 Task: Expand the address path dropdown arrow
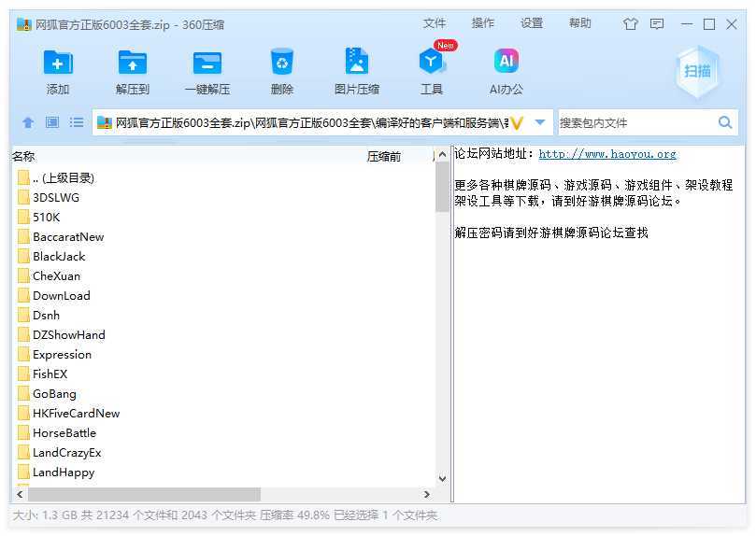coord(540,122)
